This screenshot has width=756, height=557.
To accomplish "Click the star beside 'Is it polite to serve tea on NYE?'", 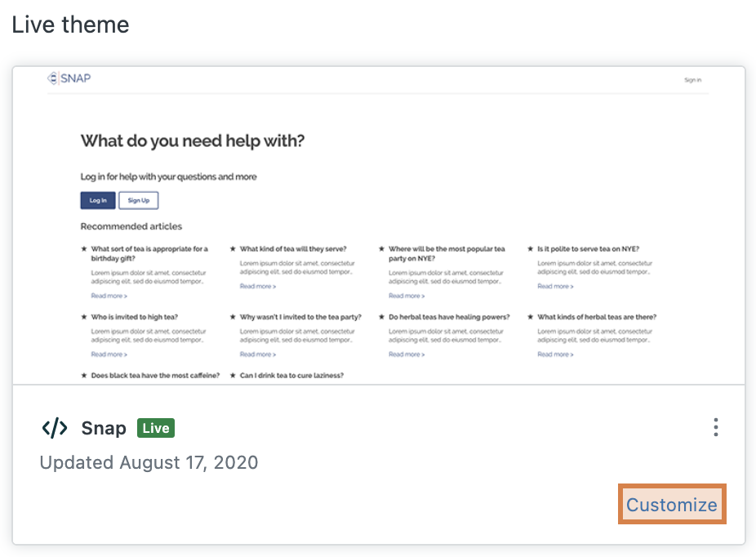I will pos(530,249).
